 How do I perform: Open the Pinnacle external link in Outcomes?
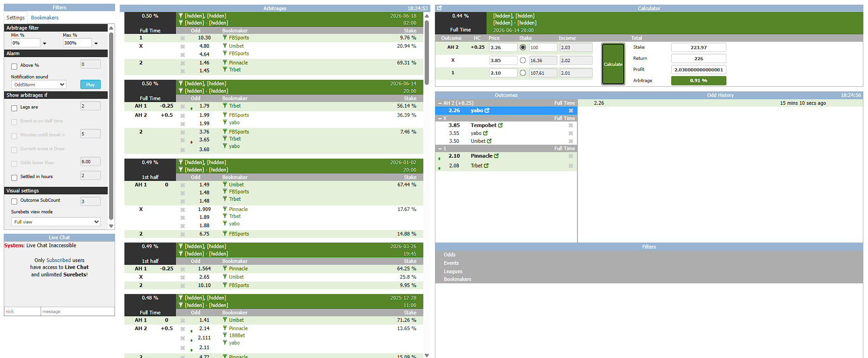point(497,156)
